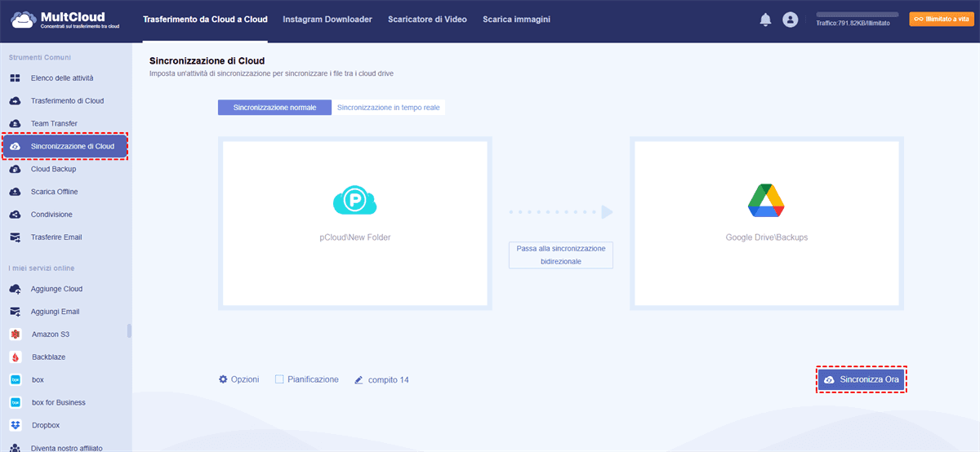Click the Opzioni gear icon
The image size is (980, 452).
coord(223,379)
